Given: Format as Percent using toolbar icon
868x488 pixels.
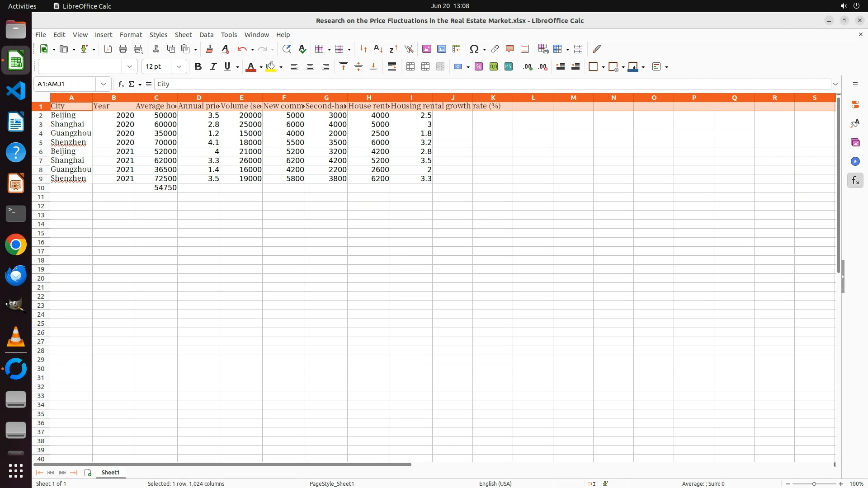Looking at the screenshot, I should tap(479, 67).
